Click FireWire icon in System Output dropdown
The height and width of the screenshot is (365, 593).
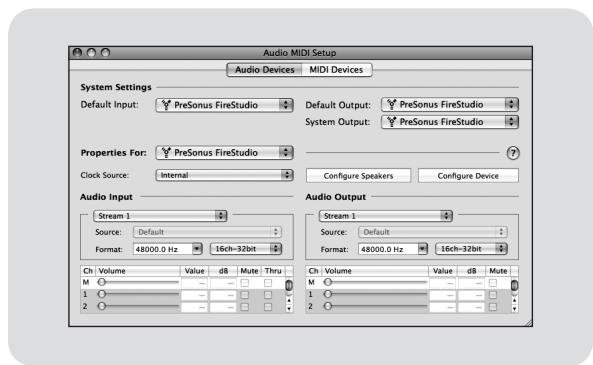click(391, 122)
